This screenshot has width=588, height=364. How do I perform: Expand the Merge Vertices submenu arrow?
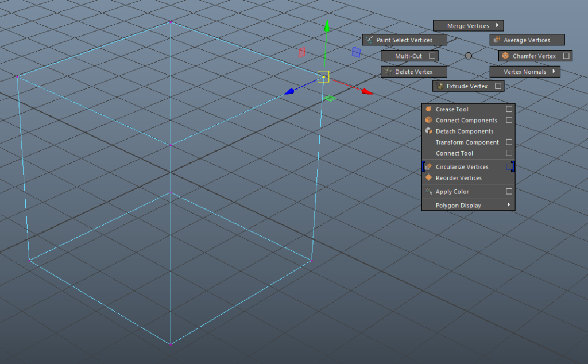[497, 25]
